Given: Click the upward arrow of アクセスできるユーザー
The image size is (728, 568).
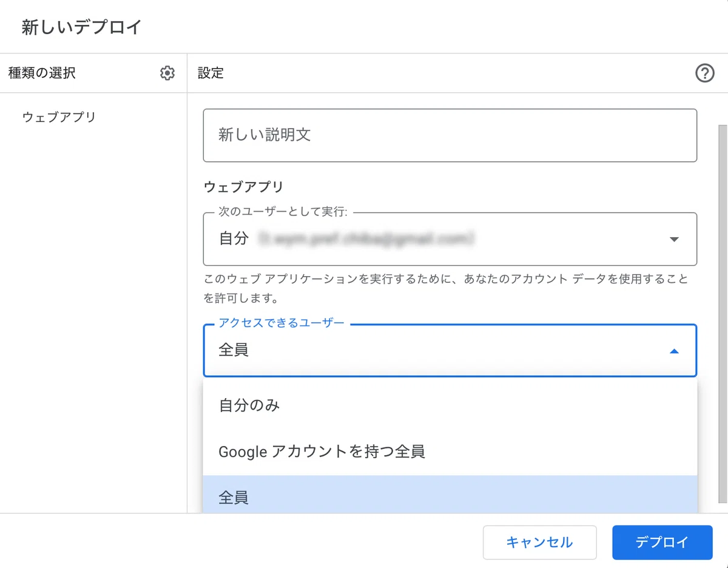Looking at the screenshot, I should tap(674, 351).
